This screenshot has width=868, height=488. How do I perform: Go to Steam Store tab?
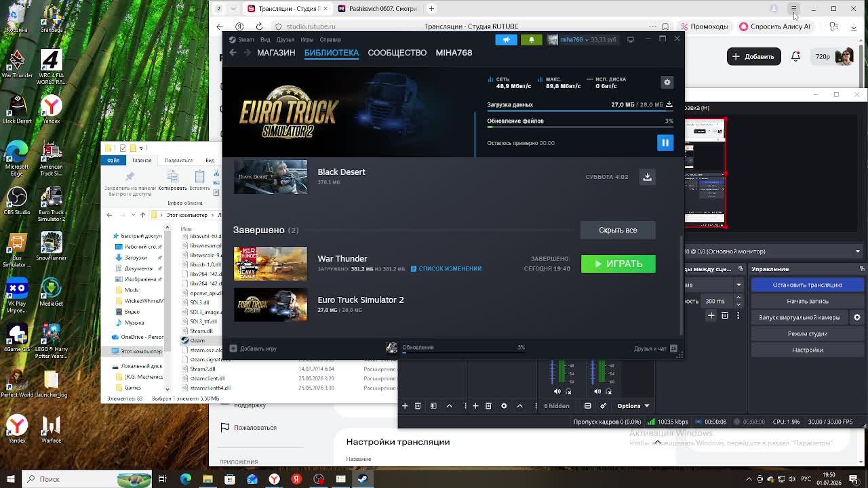point(276,52)
